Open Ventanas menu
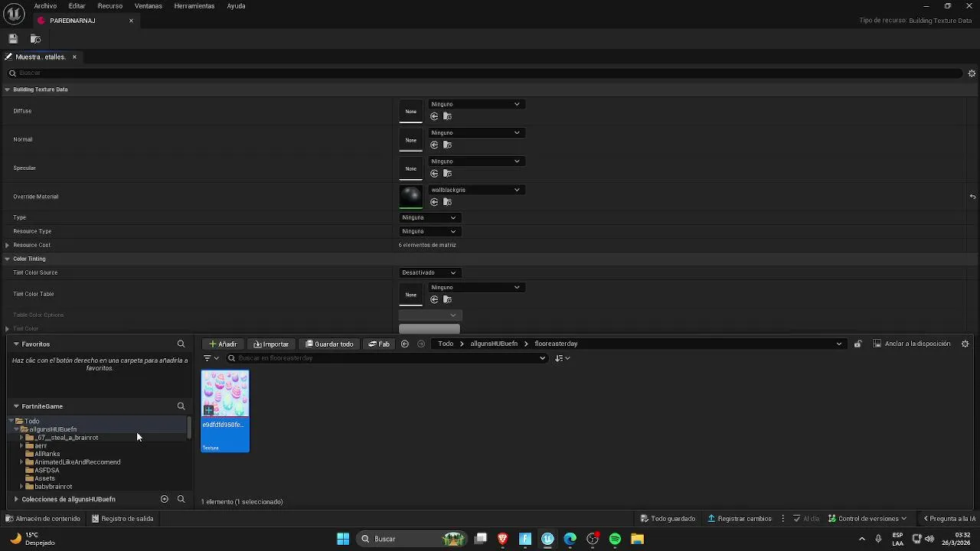Viewport: 980px width, 551px height. (x=149, y=6)
